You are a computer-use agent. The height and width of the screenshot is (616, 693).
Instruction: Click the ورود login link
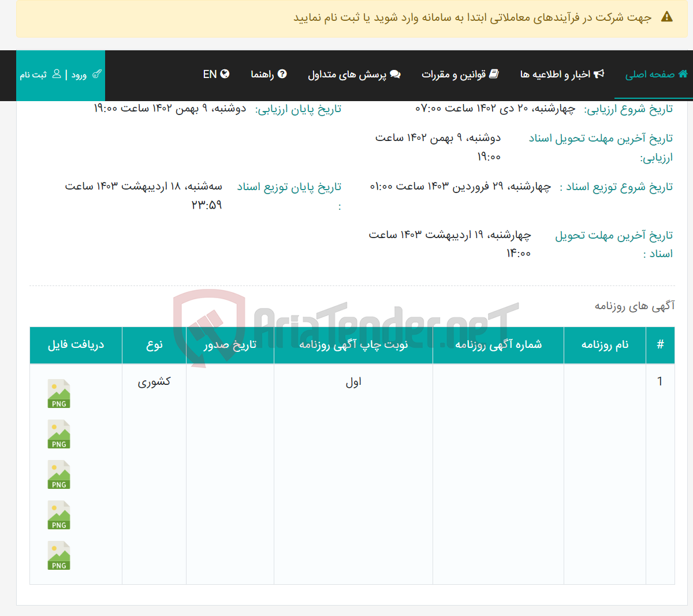pyautogui.click(x=86, y=75)
